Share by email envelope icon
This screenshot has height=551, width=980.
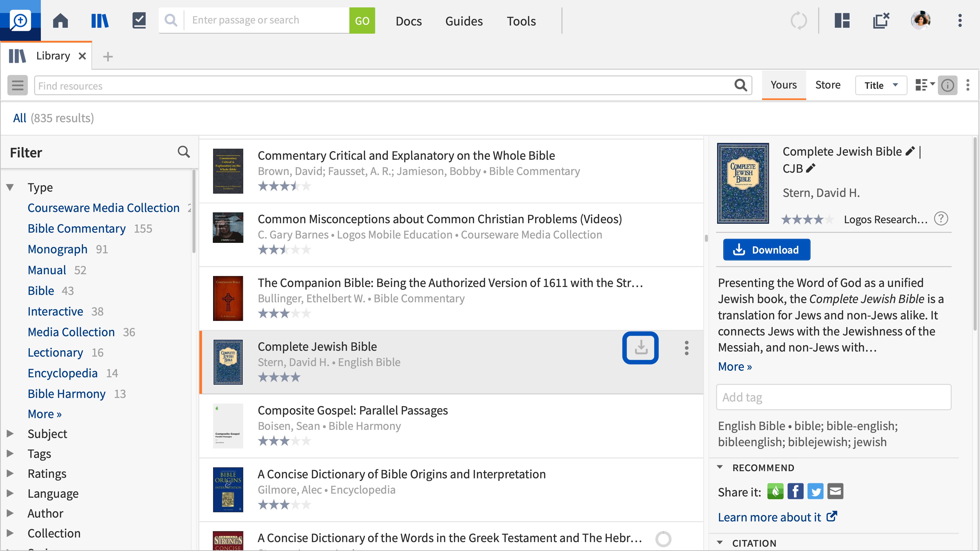[835, 491]
